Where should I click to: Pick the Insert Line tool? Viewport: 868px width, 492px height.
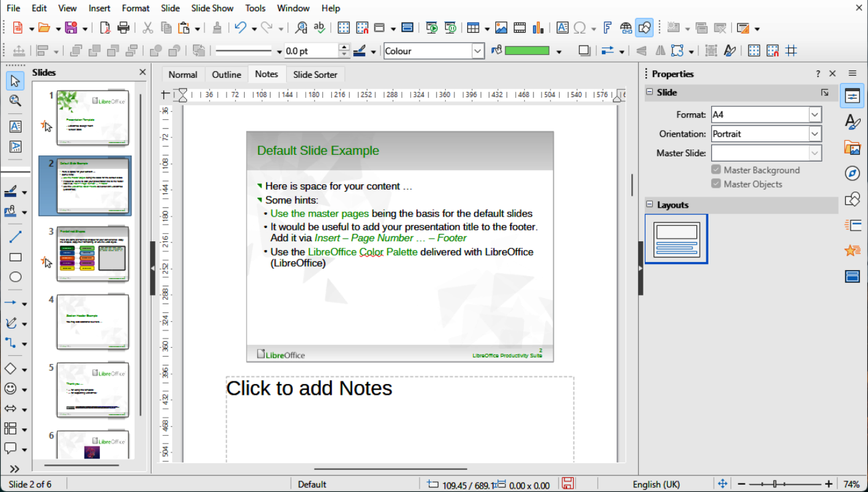pyautogui.click(x=15, y=237)
